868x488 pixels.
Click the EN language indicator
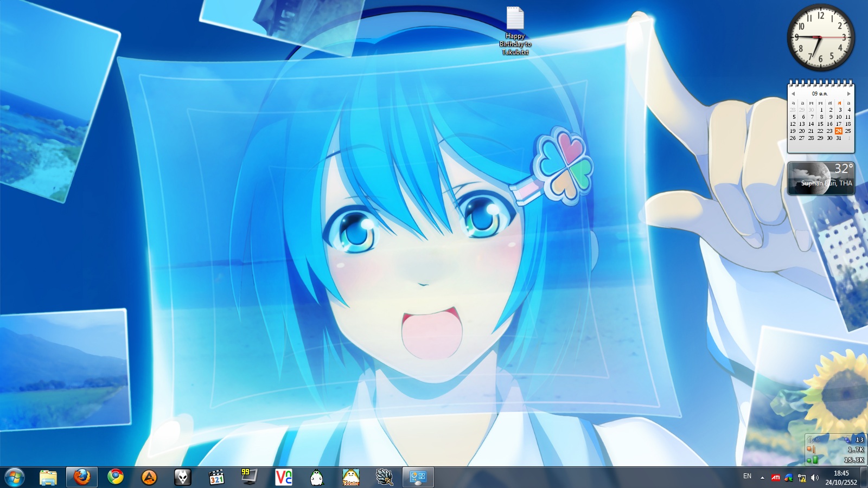tap(747, 476)
